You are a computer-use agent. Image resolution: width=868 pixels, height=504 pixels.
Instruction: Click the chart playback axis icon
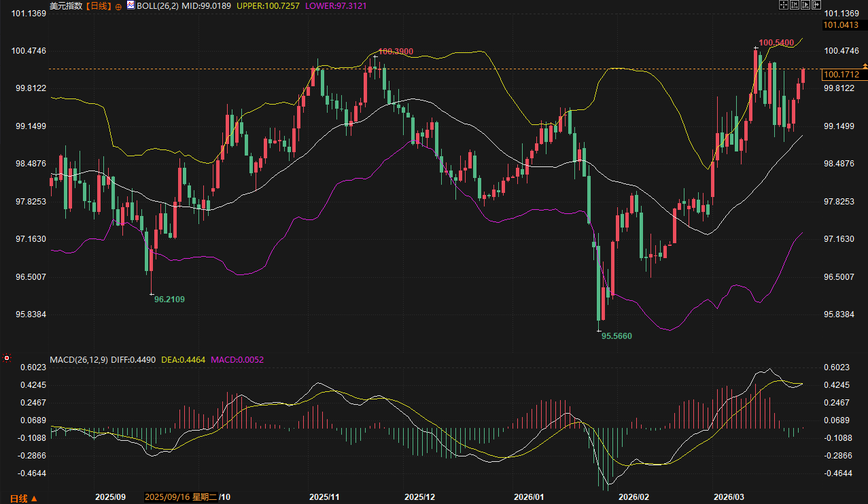[x=805, y=5]
